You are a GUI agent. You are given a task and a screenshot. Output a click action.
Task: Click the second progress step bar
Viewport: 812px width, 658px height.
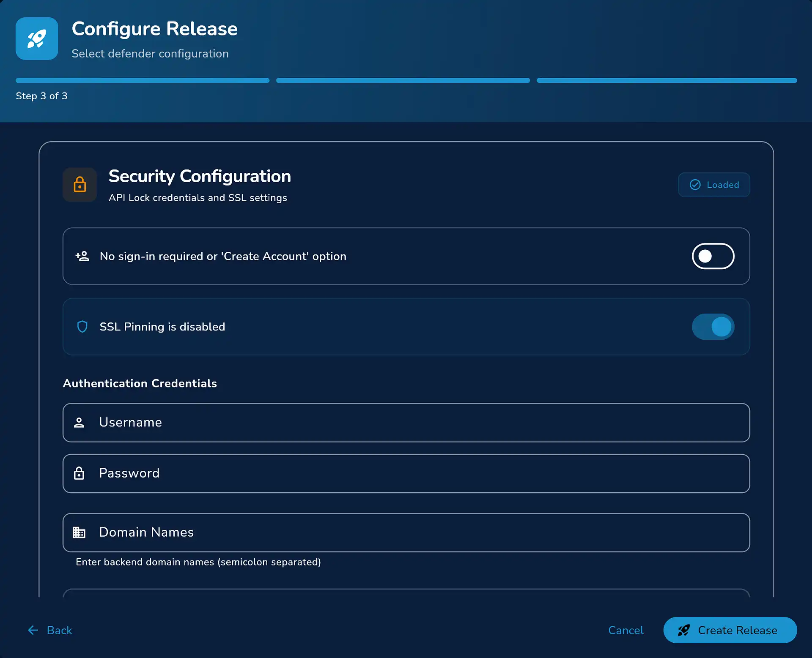point(403,80)
